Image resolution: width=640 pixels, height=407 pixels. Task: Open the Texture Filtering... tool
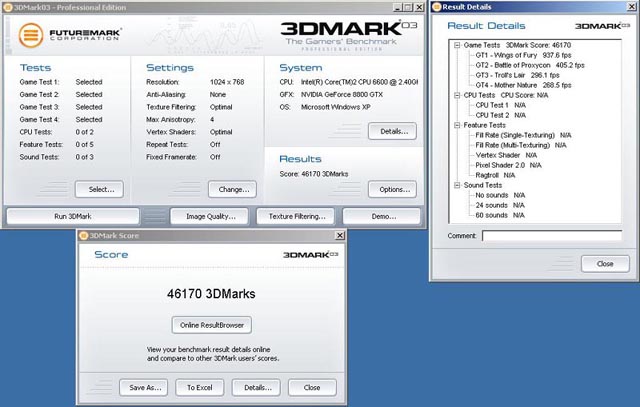296,216
